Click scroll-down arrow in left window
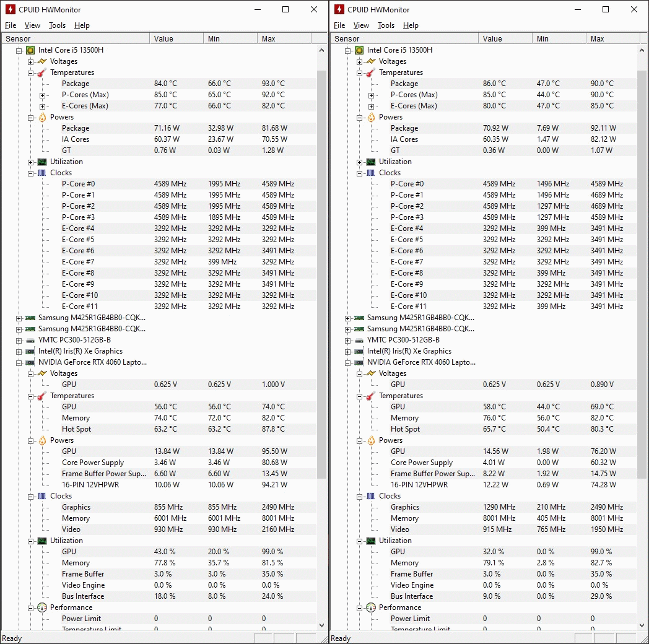Screen dimensions: 649x644 [x=322, y=625]
